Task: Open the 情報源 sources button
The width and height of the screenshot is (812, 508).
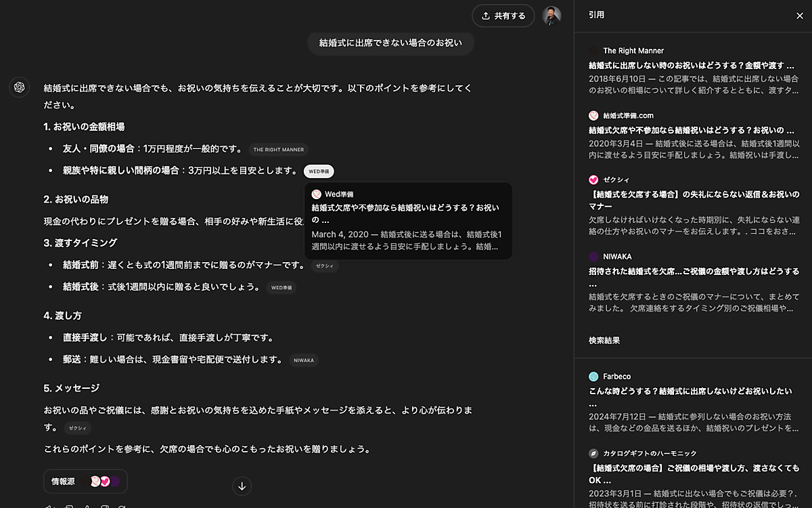Action: [85, 481]
